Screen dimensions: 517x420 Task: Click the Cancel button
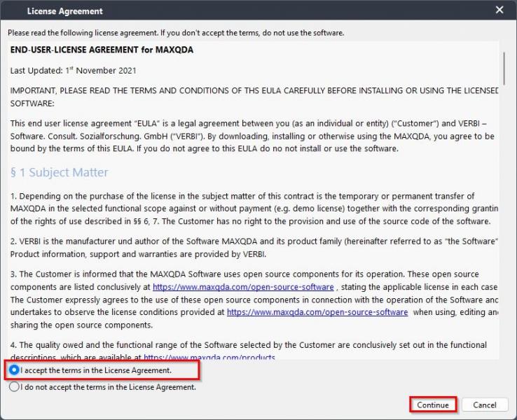coord(484,405)
